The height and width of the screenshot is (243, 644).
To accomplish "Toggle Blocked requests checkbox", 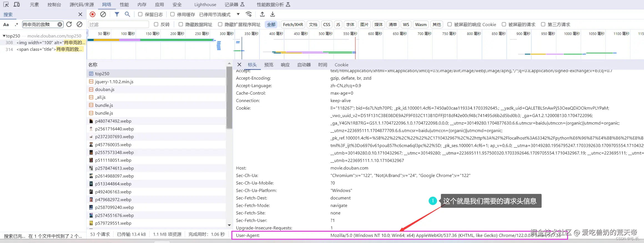I will [x=504, y=24].
